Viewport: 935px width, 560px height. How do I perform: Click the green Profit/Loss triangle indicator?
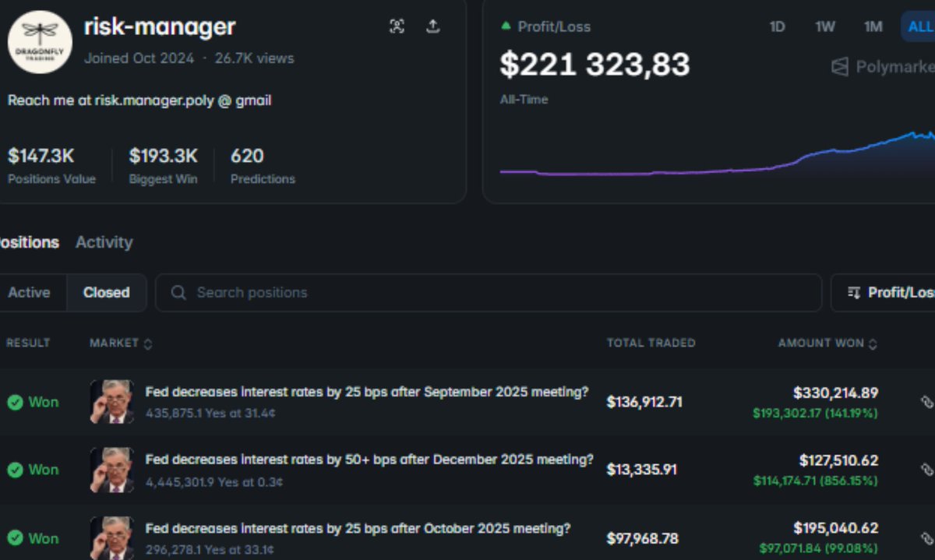tap(506, 26)
